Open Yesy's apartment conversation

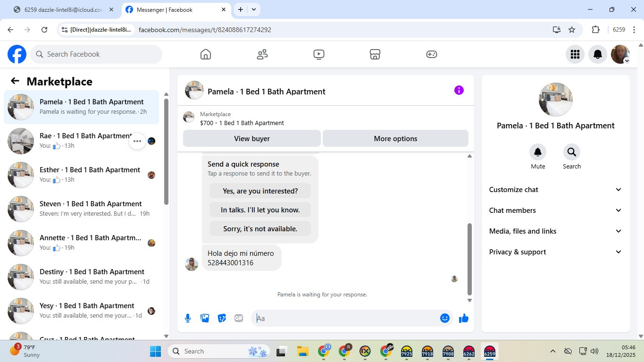82,311
